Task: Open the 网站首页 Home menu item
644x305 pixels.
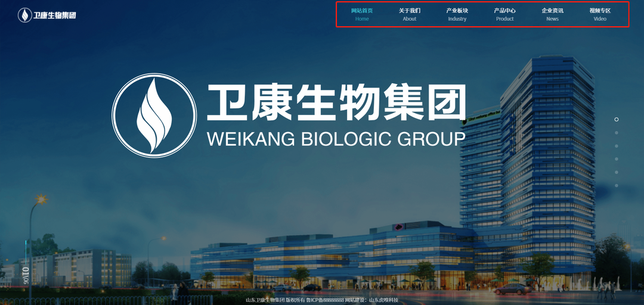Action: (x=362, y=14)
